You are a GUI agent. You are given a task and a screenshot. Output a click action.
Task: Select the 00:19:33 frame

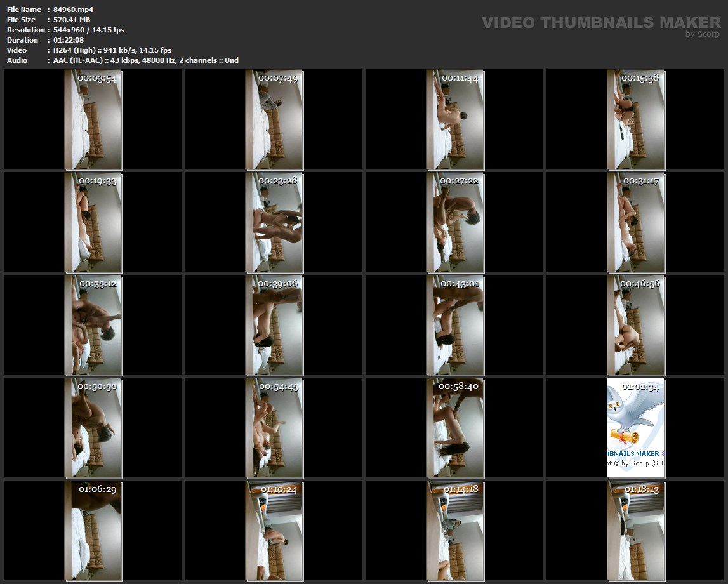click(93, 223)
